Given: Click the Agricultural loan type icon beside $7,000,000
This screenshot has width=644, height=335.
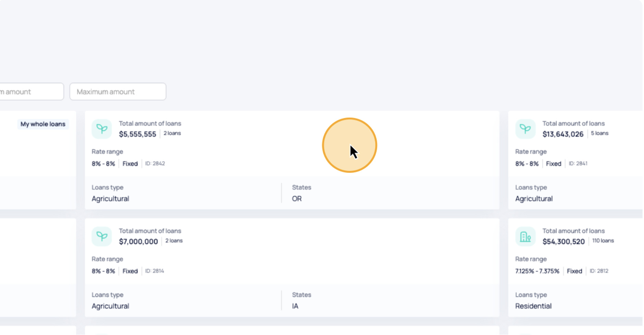Looking at the screenshot, I should (x=101, y=236).
